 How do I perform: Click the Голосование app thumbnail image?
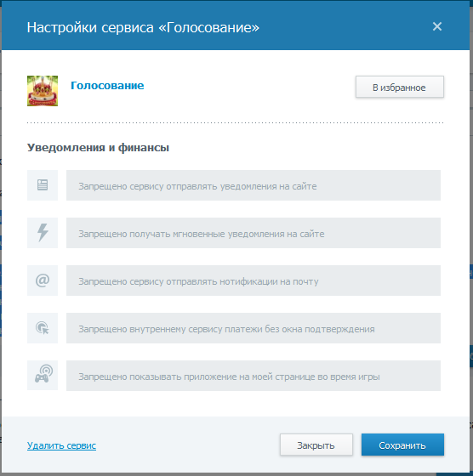(43, 91)
